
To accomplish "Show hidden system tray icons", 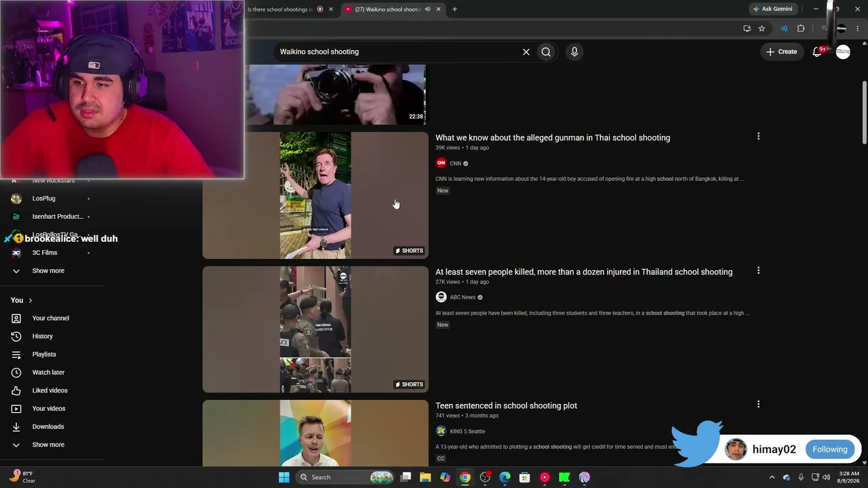I will [772, 477].
